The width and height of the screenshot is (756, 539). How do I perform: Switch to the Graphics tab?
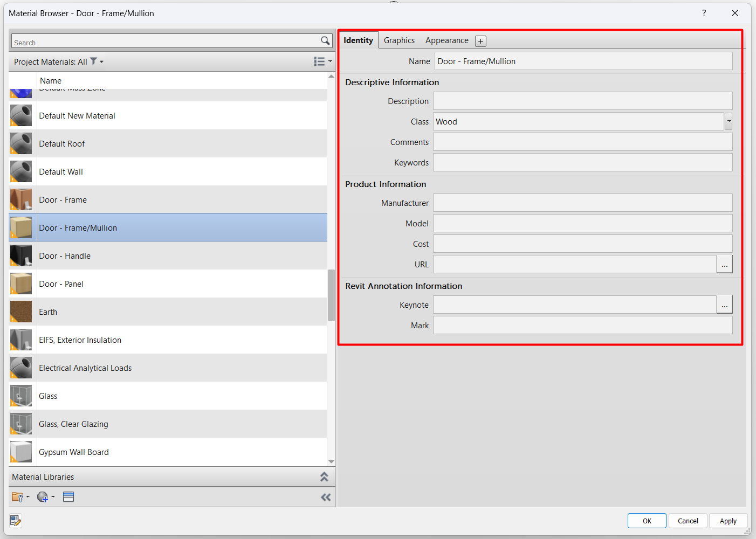click(x=399, y=40)
